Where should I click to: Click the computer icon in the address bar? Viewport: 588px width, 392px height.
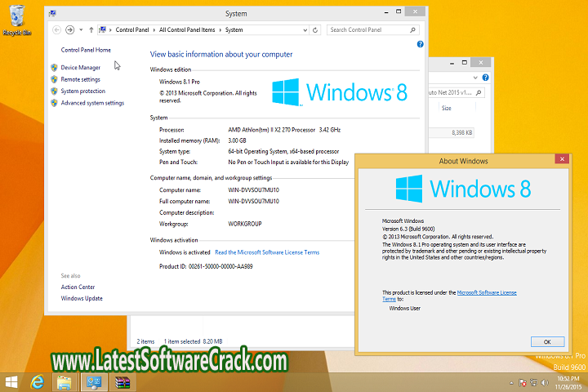(103, 29)
